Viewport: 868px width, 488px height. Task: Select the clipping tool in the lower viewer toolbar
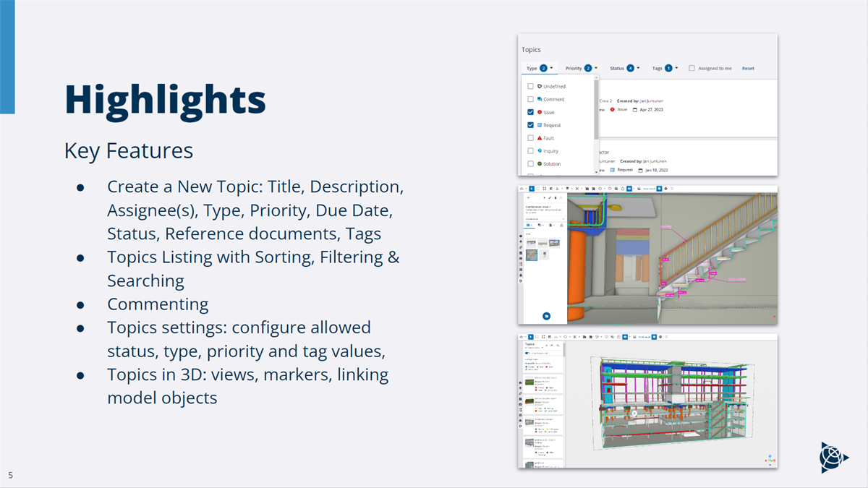[597, 337]
